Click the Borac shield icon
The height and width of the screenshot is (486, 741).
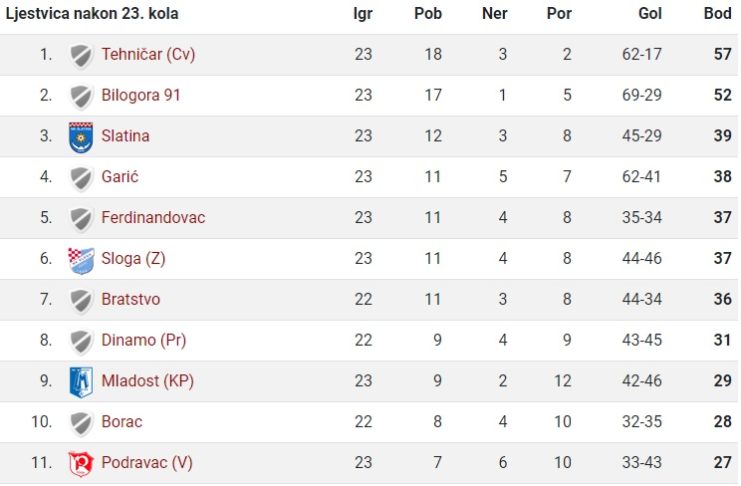(x=81, y=424)
